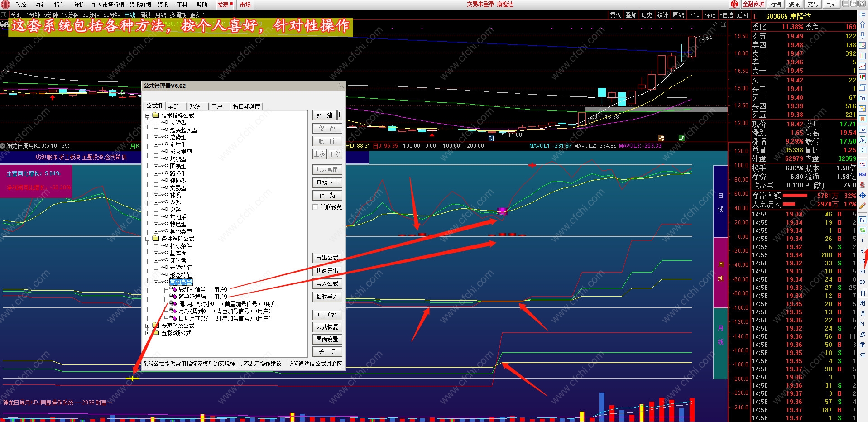Screen dimensions: 868x422
Task: Click the 访问通达信公式讨论区 link
Action: point(315,364)
